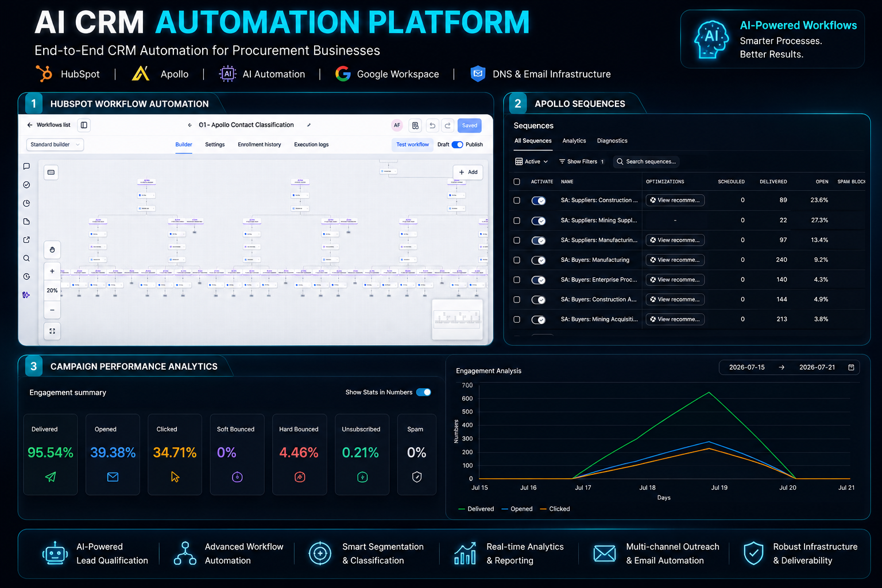Check the select-all sequences checkbox
This screenshot has width=882, height=588.
pyautogui.click(x=517, y=181)
